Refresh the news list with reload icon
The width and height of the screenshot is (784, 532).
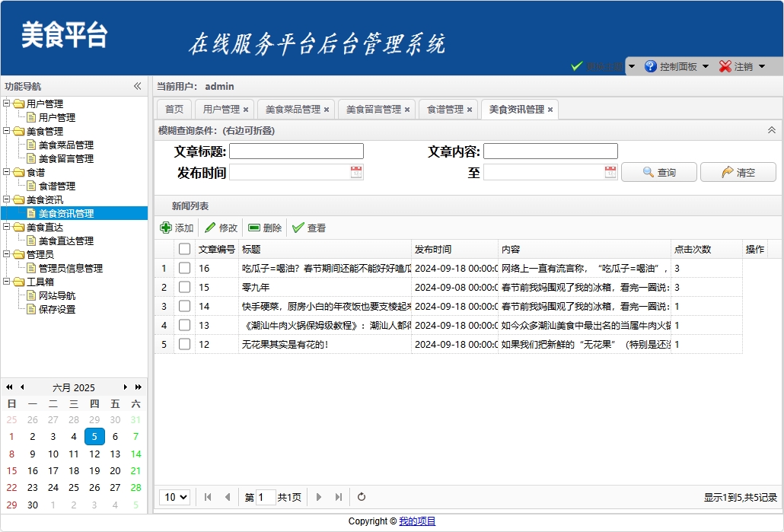(x=362, y=497)
